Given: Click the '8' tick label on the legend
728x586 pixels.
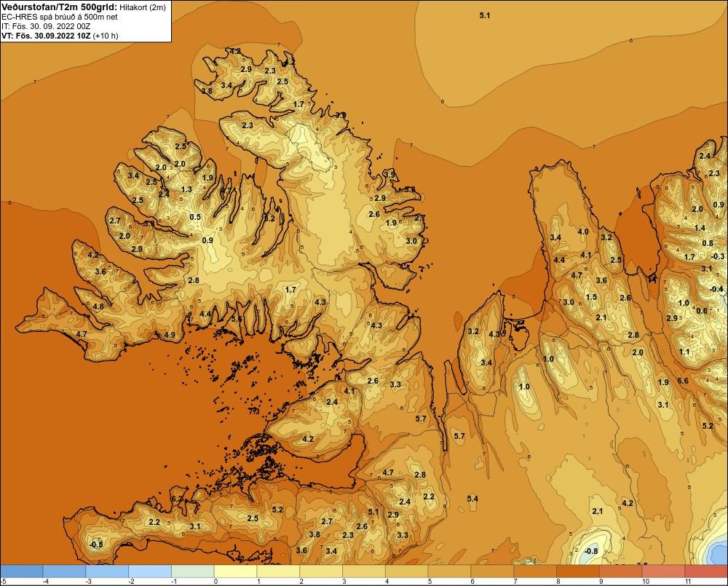Looking at the screenshot, I should [558, 582].
